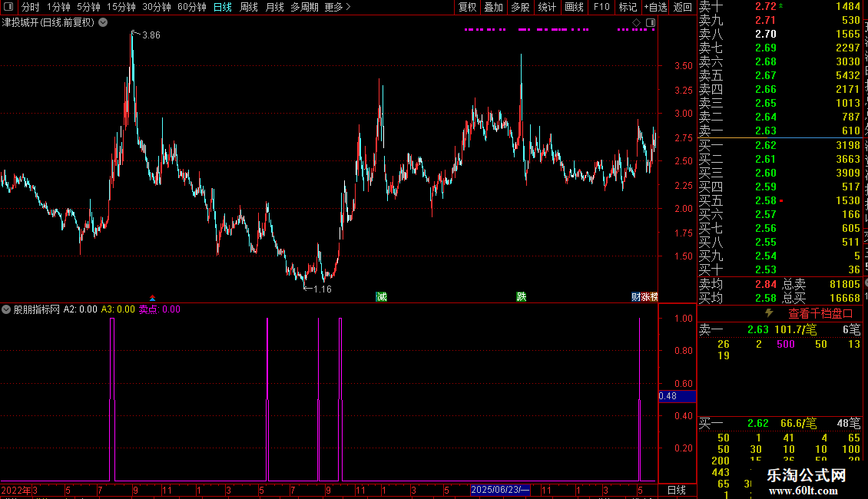Click the 总买 16668 total value
868x499 pixels.
tap(821, 298)
